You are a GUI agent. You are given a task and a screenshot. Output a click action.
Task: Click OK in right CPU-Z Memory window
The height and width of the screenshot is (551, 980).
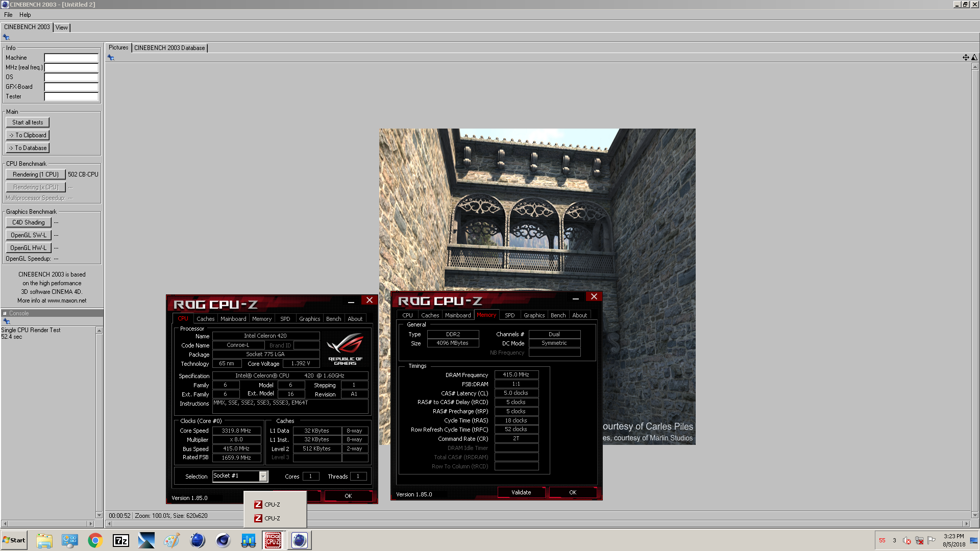pyautogui.click(x=573, y=492)
